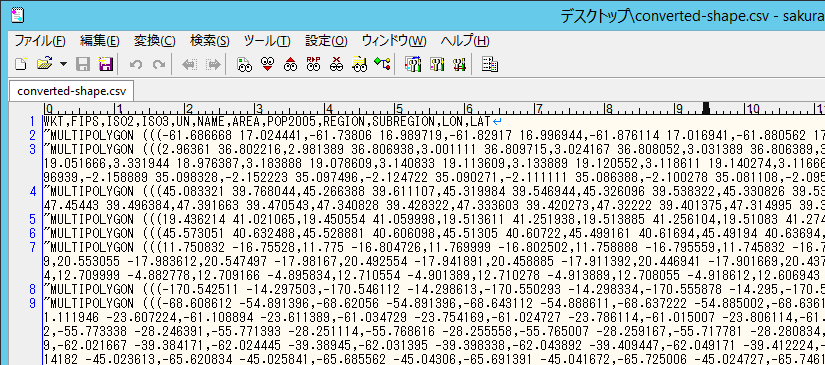Click Find Previous icon with up arrow

(290, 65)
